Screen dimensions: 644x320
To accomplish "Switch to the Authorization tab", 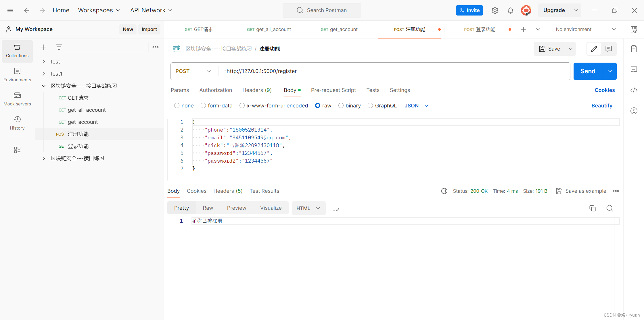I will 216,90.
